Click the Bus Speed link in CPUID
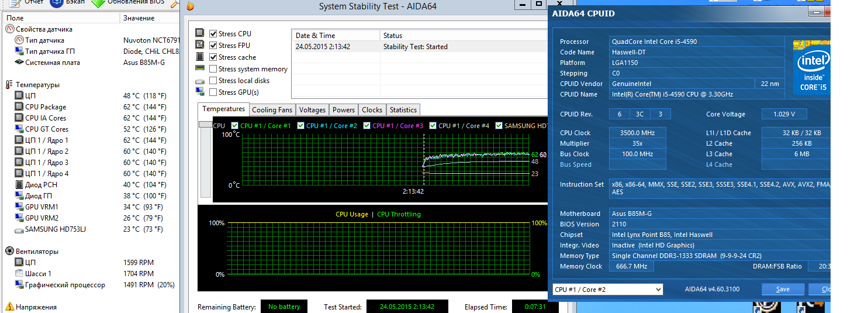This screenshot has height=313, width=868. (x=576, y=165)
